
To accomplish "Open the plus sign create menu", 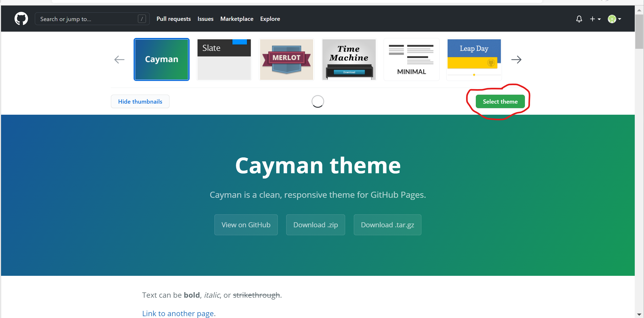I will [x=593, y=19].
